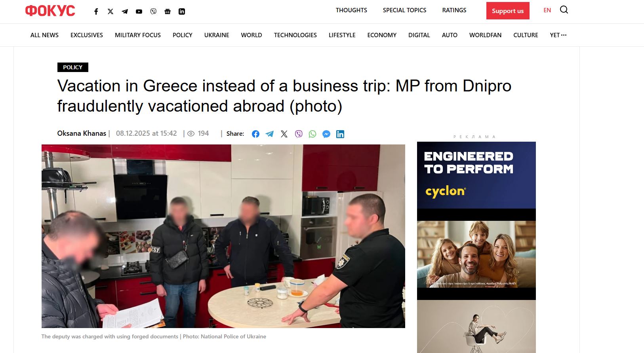The height and width of the screenshot is (353, 644).
Task: Open the LinkedIn icon in header
Action: tap(182, 11)
